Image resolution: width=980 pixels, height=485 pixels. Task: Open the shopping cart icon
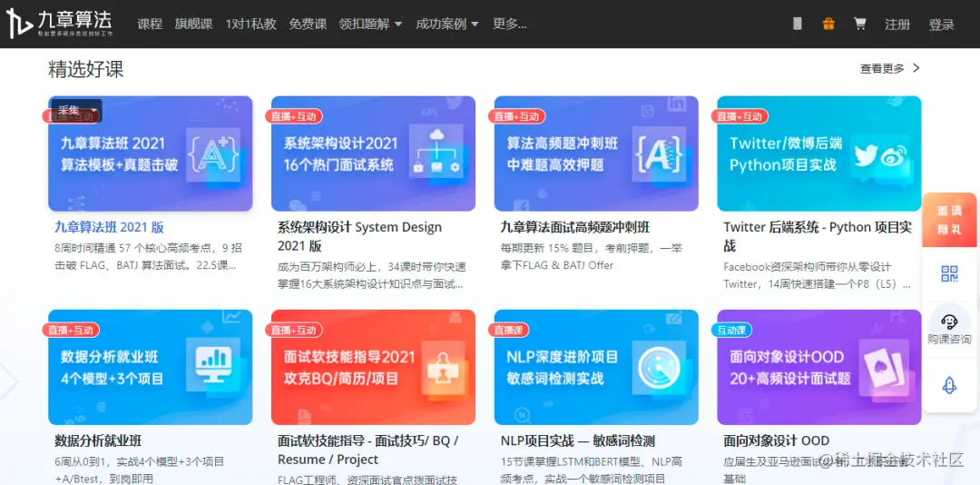pos(860,24)
